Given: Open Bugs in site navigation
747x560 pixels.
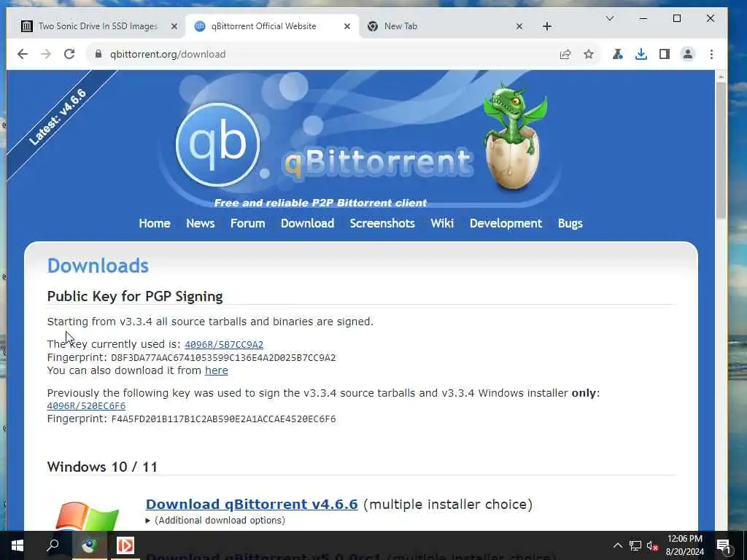Looking at the screenshot, I should click(x=570, y=223).
